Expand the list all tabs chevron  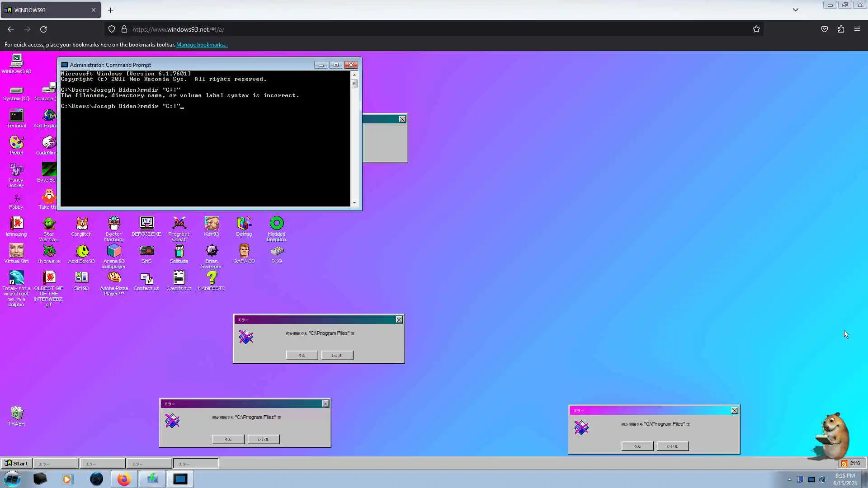pos(796,10)
